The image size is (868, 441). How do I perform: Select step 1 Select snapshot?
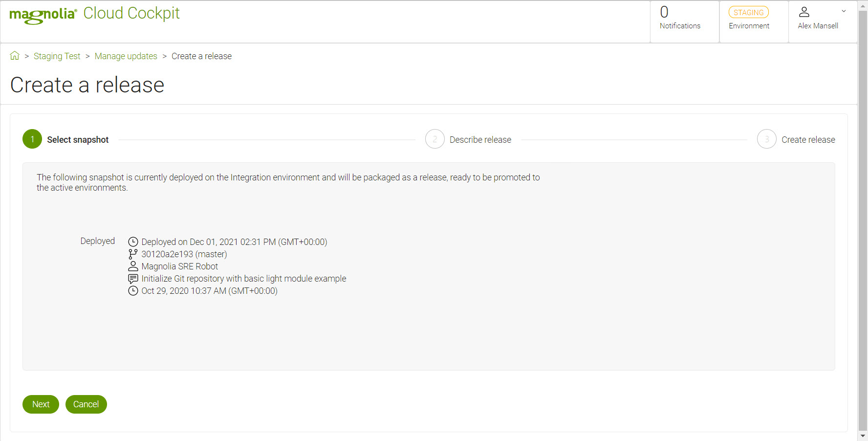pos(65,139)
